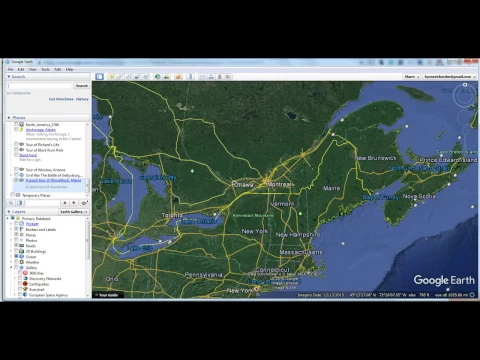Click the down arrow button below Places list

pyautogui.click(x=74, y=203)
